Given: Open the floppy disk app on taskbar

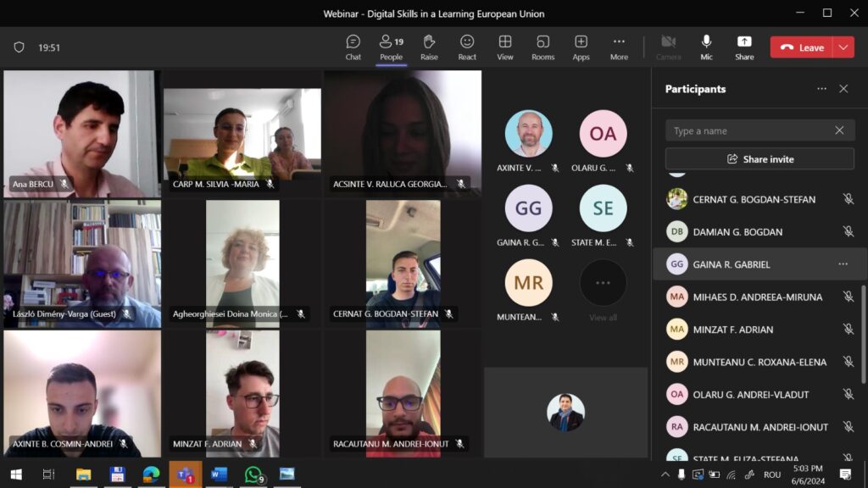Looking at the screenshot, I should (x=117, y=474).
